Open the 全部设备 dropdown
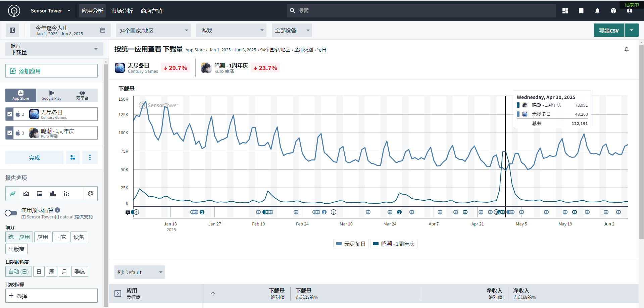This screenshot has width=644, height=308. click(x=292, y=30)
